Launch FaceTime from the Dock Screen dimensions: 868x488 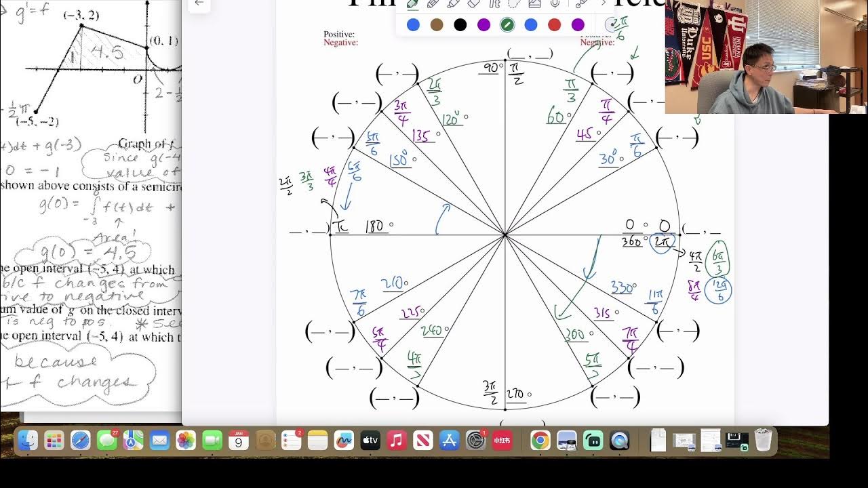(212, 441)
